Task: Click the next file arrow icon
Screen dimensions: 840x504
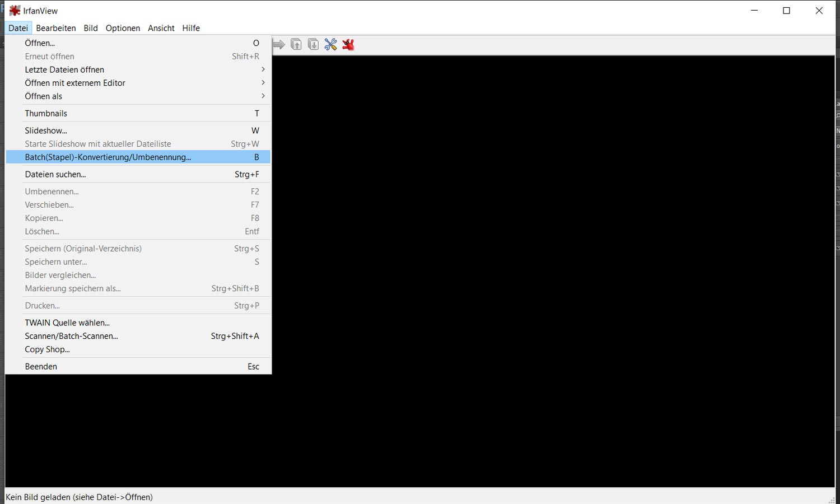Action: [279, 44]
